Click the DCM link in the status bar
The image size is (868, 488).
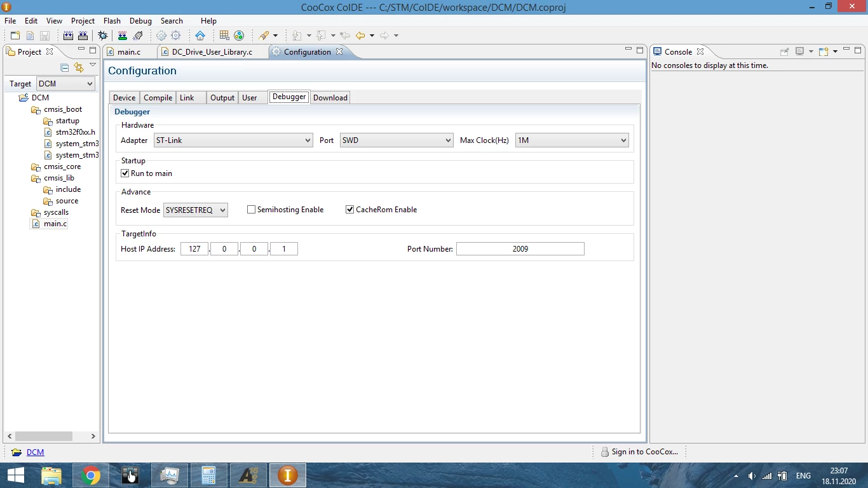pyautogui.click(x=36, y=452)
